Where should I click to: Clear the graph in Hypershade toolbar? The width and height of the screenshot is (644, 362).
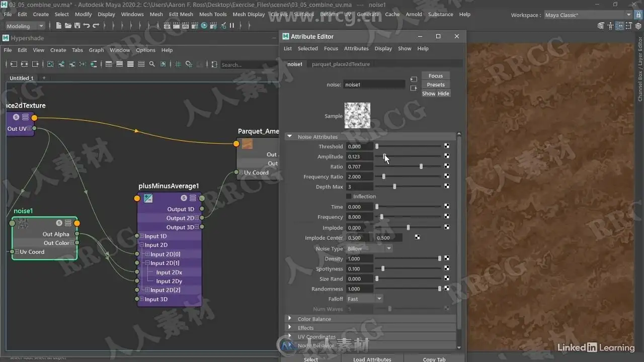click(x=50, y=64)
